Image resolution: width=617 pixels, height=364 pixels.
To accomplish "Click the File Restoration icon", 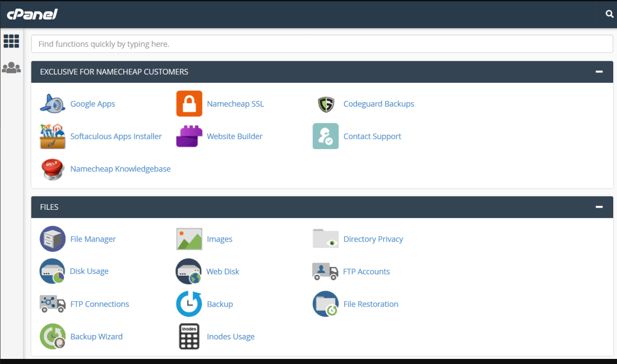I will coord(326,304).
